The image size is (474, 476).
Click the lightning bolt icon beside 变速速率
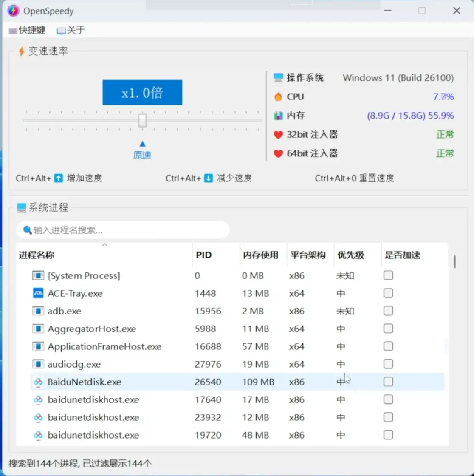tap(22, 51)
